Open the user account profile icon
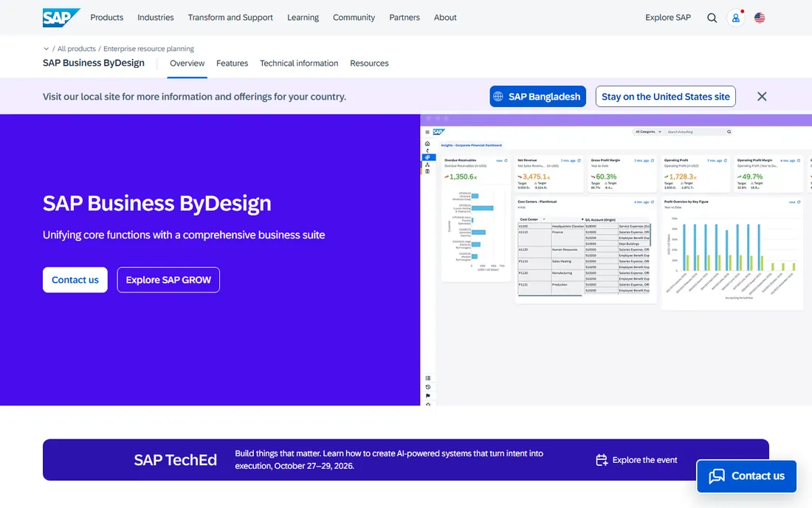The width and height of the screenshot is (812, 508). click(735, 18)
